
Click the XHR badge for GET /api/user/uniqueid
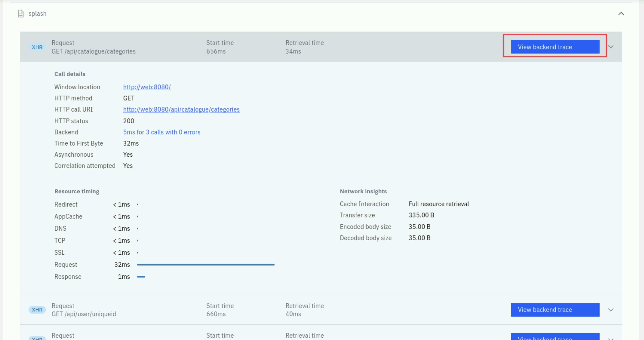point(37,310)
